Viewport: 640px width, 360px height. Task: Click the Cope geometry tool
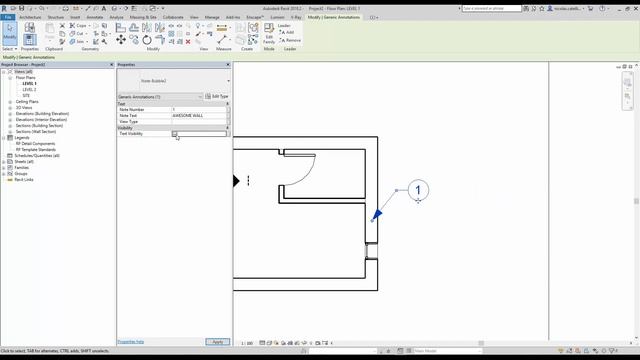[x=78, y=26]
